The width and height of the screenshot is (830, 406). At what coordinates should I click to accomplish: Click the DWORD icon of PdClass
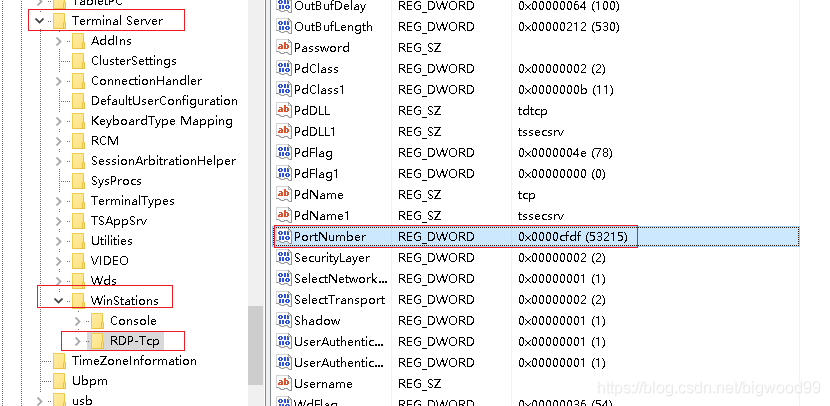284,68
